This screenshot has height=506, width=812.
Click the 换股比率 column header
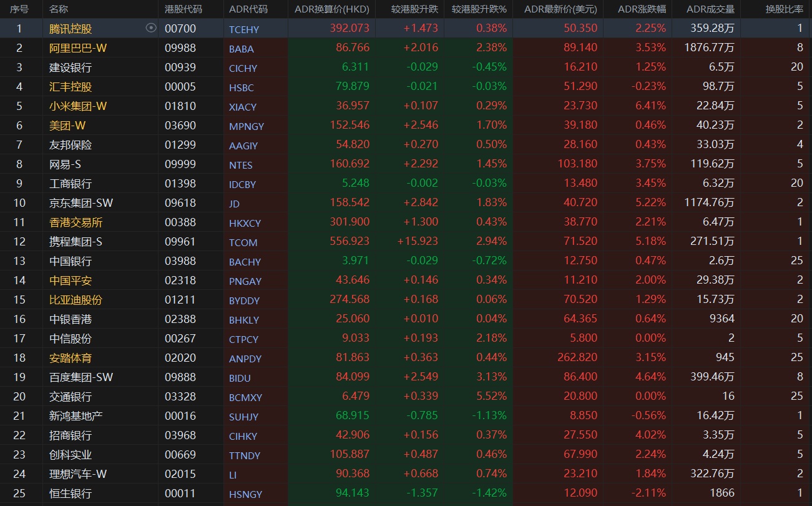pos(785,9)
